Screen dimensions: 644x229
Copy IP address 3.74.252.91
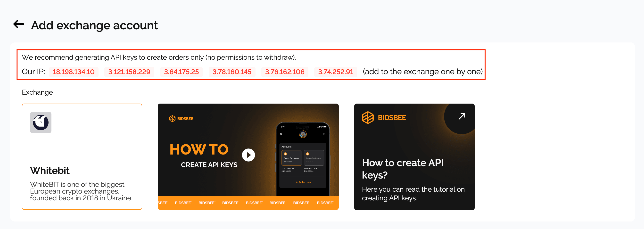click(336, 72)
